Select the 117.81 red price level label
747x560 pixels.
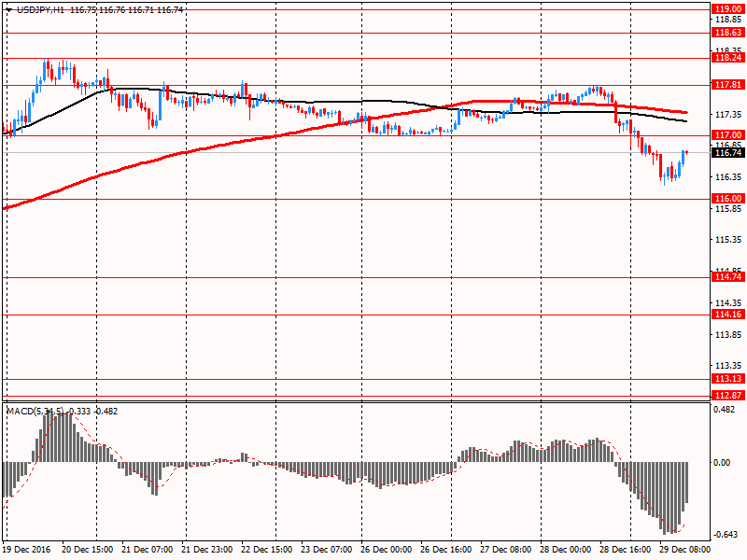coord(728,85)
